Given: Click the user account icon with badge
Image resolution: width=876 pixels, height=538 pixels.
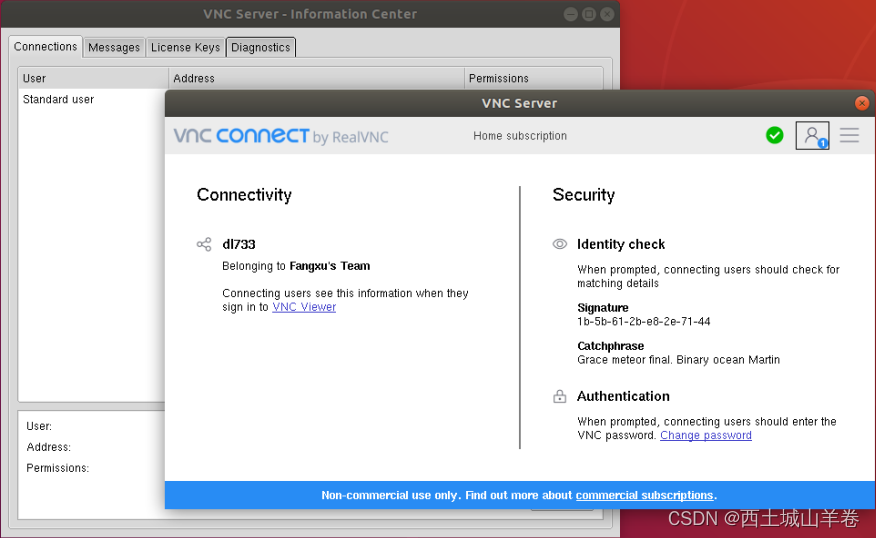Looking at the screenshot, I should pyautogui.click(x=812, y=135).
